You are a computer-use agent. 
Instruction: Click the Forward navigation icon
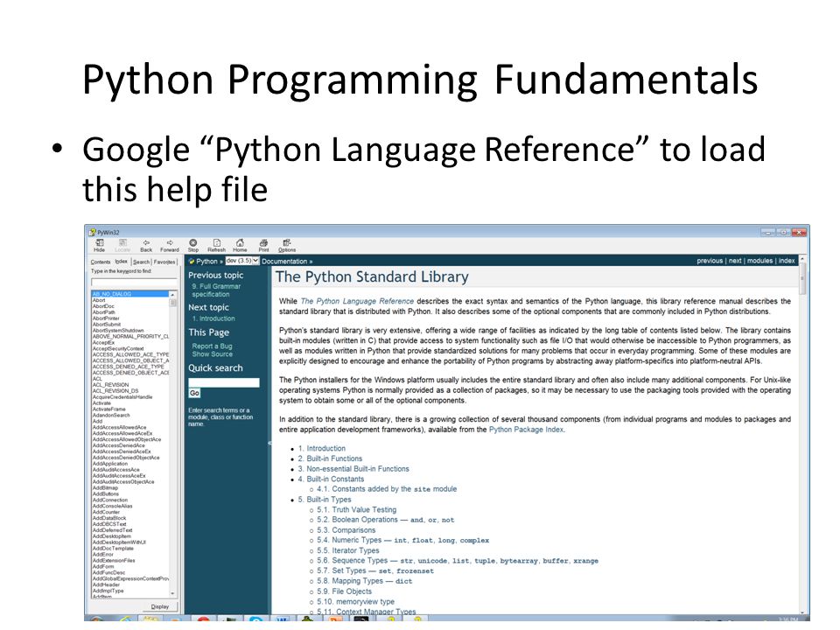[169, 245]
